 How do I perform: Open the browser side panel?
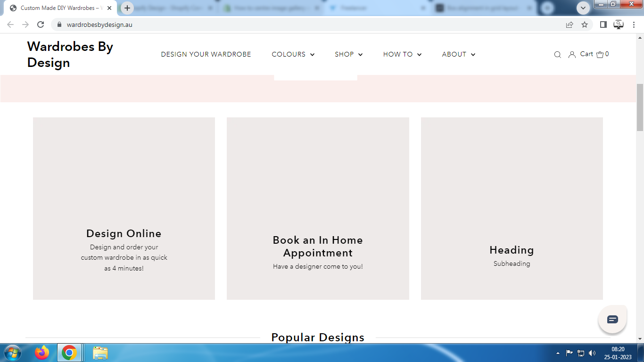[603, 25]
